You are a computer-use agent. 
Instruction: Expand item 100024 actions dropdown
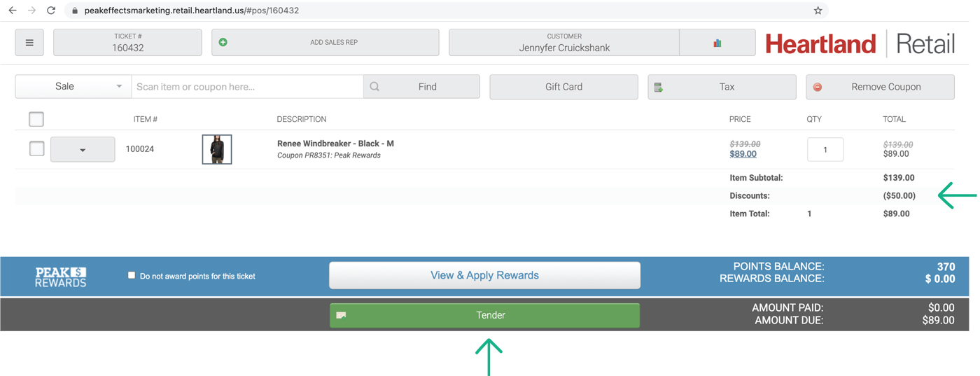coord(83,149)
